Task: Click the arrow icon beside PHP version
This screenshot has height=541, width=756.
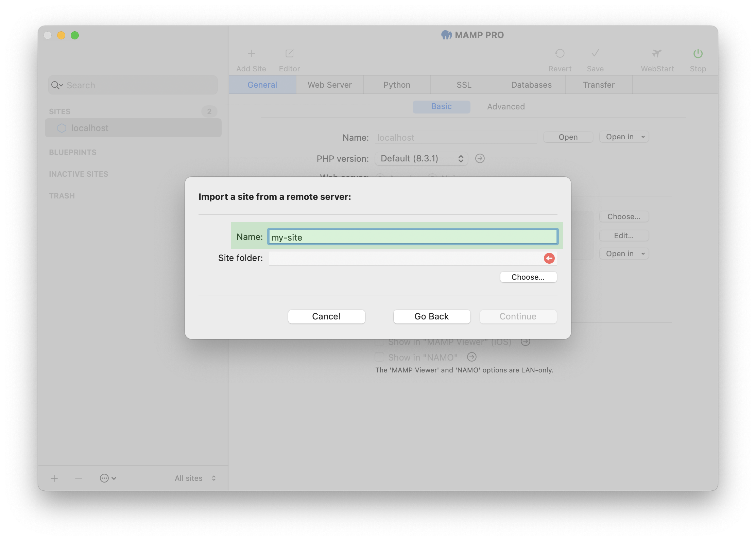Action: point(480,158)
